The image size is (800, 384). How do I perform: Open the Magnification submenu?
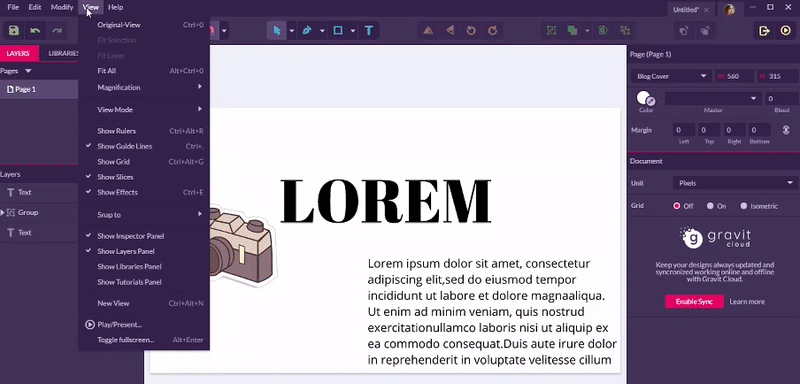coord(144,87)
